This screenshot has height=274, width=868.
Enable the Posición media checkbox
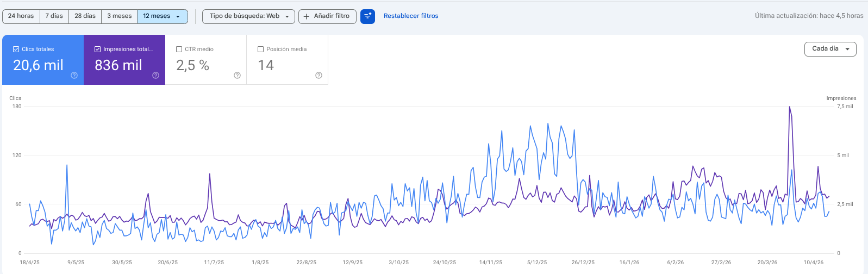click(x=260, y=49)
